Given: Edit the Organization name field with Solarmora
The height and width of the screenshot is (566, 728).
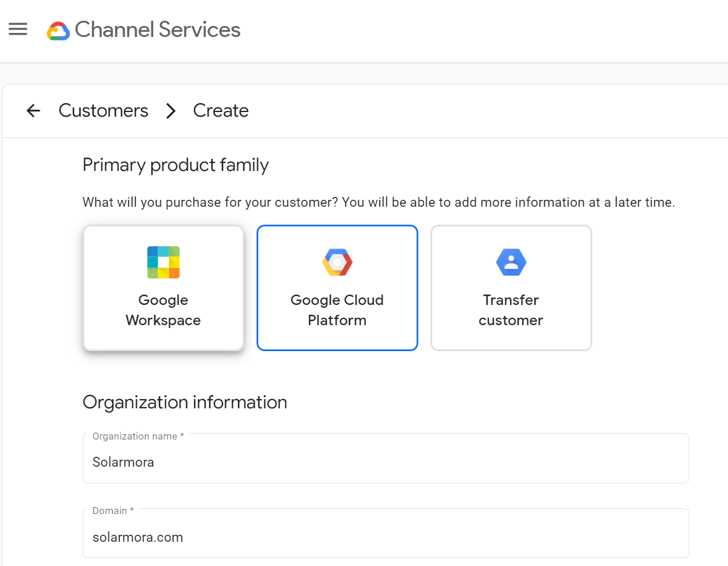Looking at the screenshot, I should pyautogui.click(x=386, y=458).
